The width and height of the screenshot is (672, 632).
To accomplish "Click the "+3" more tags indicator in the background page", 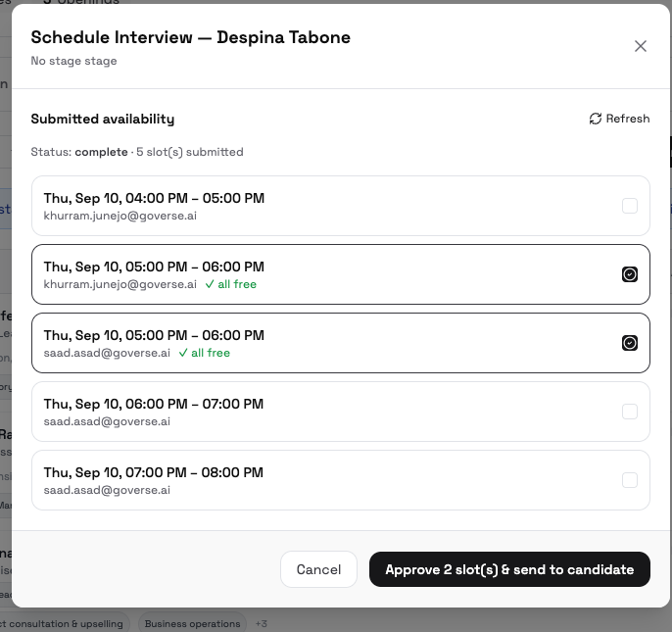I will [261, 624].
